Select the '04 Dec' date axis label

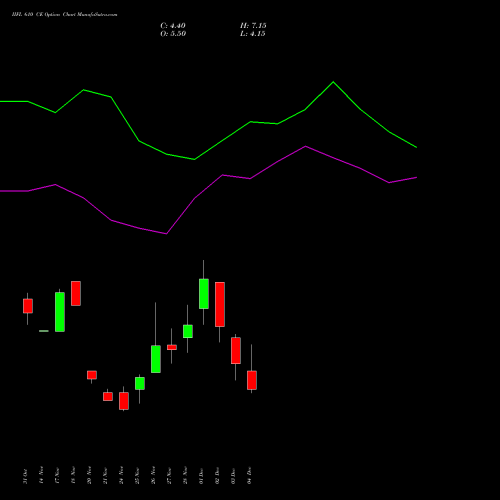tap(249, 476)
